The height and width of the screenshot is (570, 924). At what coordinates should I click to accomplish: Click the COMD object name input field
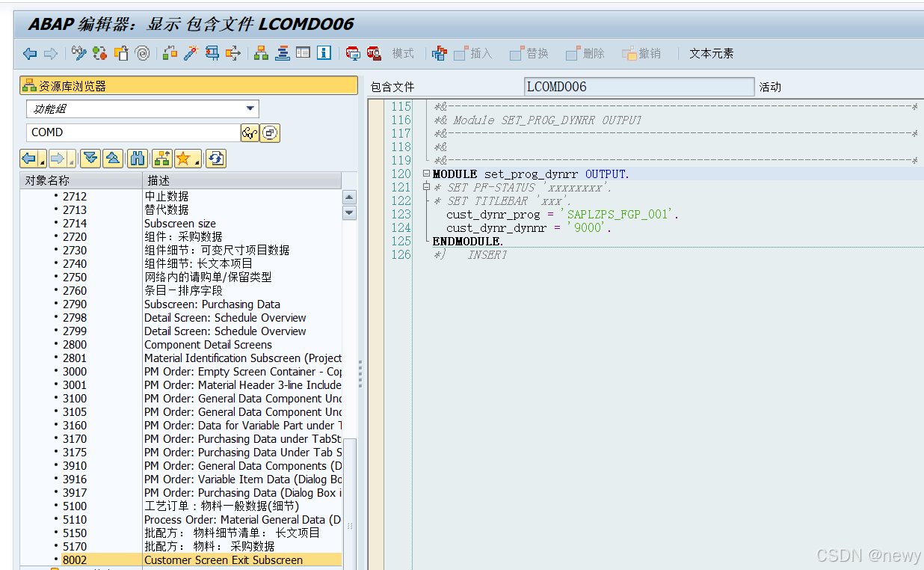point(133,132)
